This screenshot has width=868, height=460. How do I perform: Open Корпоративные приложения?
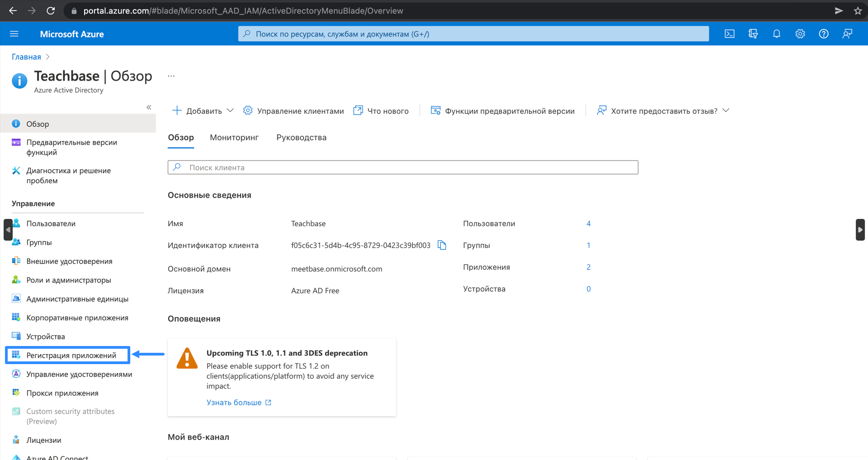point(78,318)
